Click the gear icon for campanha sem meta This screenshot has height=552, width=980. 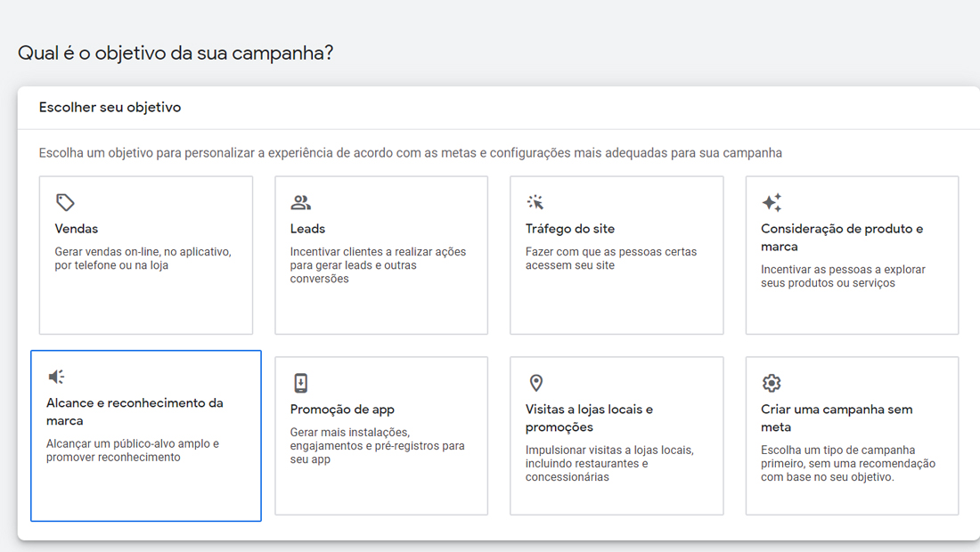[772, 383]
